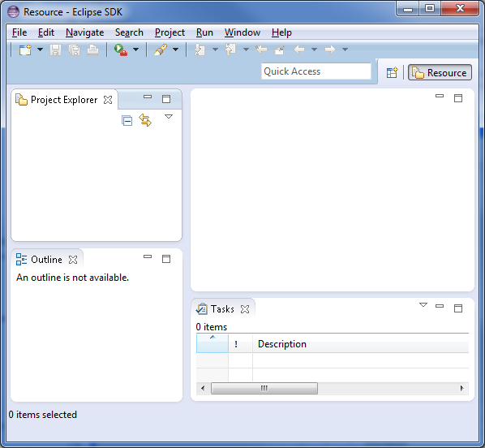Minimize the Eclipse SDK window
This screenshot has width=485, height=448.
408,9
